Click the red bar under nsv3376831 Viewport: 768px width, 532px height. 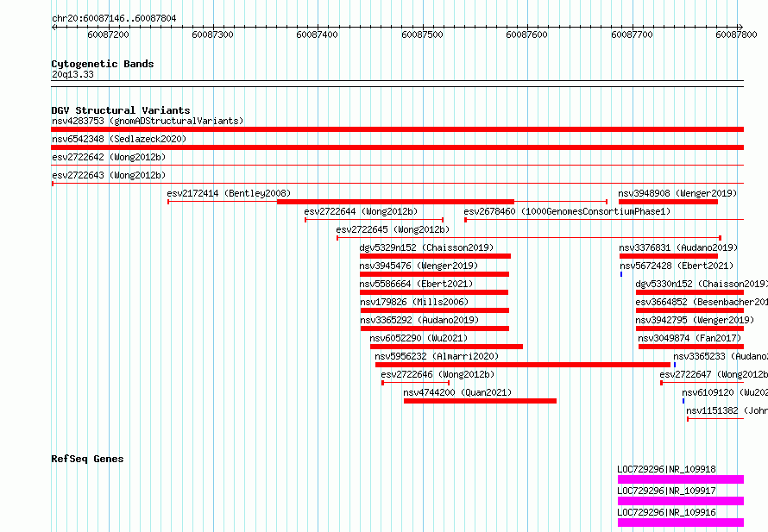pyautogui.click(x=669, y=256)
